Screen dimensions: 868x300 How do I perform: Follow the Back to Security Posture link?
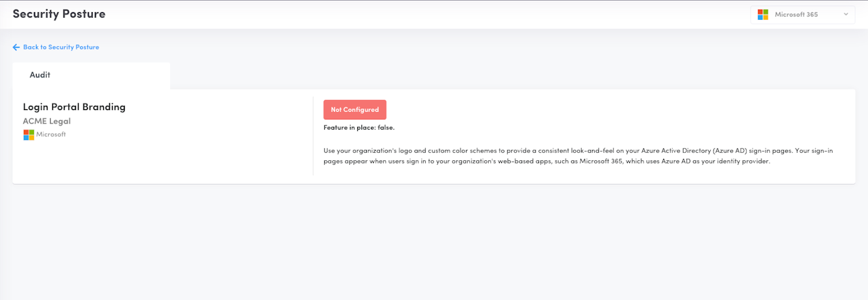pos(61,48)
